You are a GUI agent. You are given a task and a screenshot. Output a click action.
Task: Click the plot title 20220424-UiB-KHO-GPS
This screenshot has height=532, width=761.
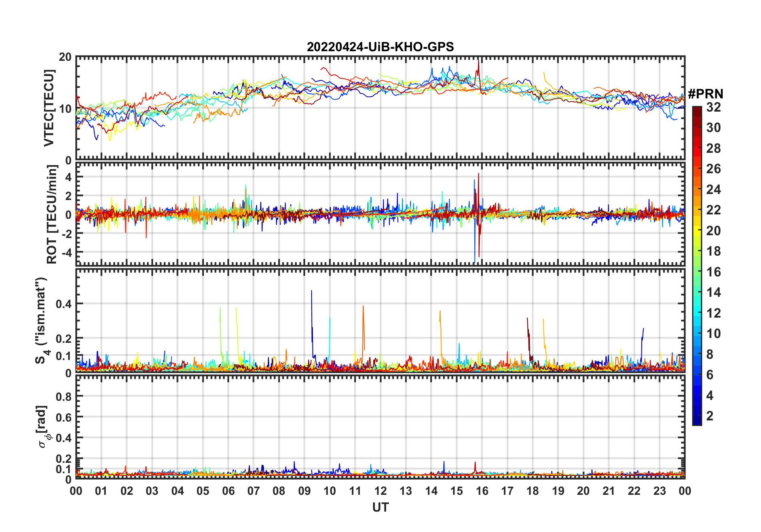[x=380, y=47]
